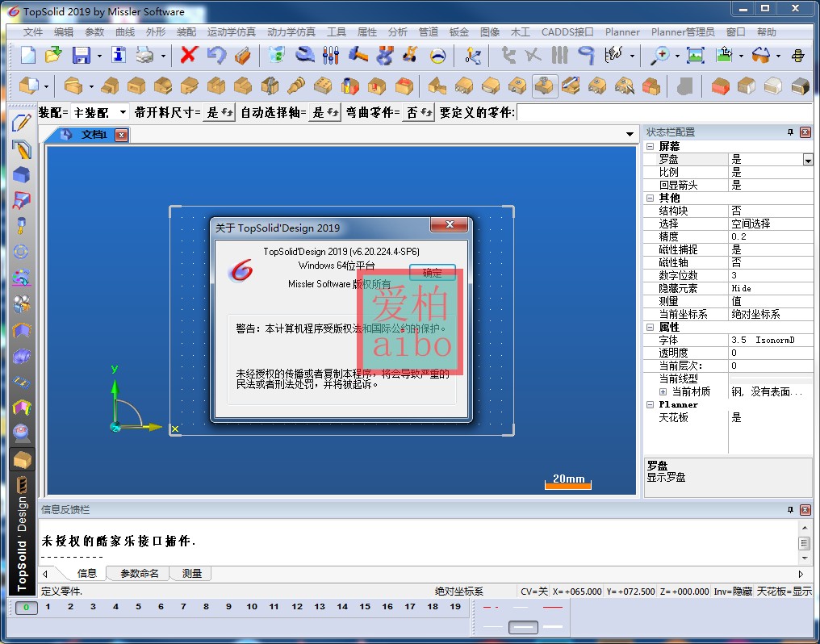Select layer 0 button in the layer bar
The image size is (820, 644).
click(26, 607)
